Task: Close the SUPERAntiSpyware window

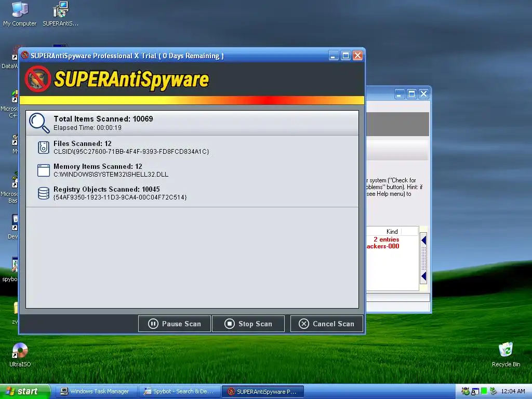Action: point(357,56)
